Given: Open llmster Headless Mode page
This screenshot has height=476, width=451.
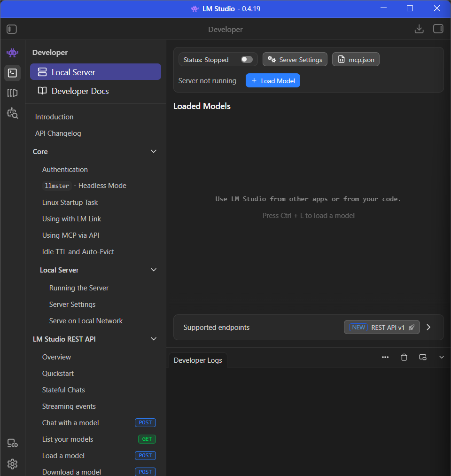Looking at the screenshot, I should click(85, 186).
